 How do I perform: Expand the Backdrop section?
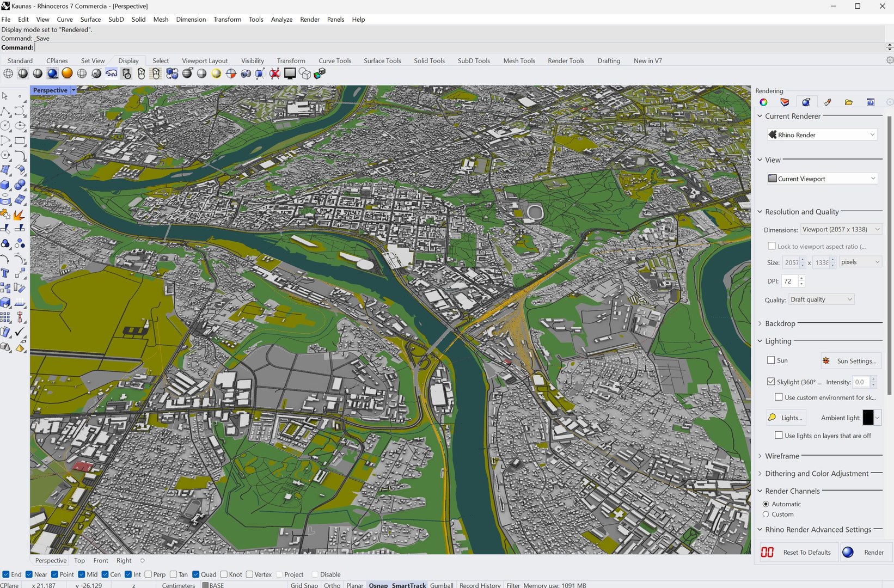(x=760, y=323)
